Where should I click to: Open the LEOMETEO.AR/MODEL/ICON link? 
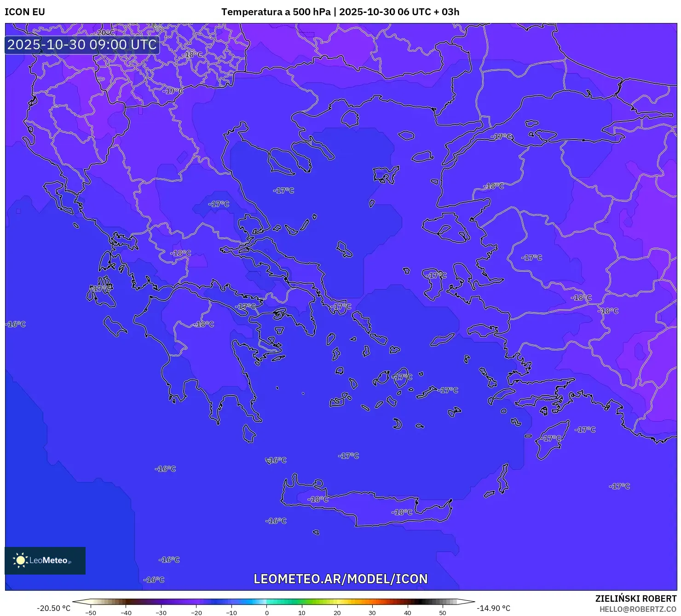tap(340, 579)
